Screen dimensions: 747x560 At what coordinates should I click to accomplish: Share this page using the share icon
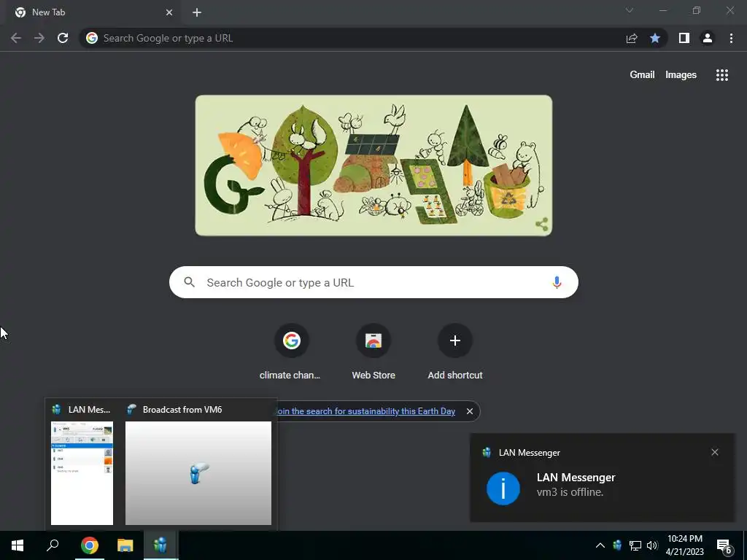tap(632, 38)
